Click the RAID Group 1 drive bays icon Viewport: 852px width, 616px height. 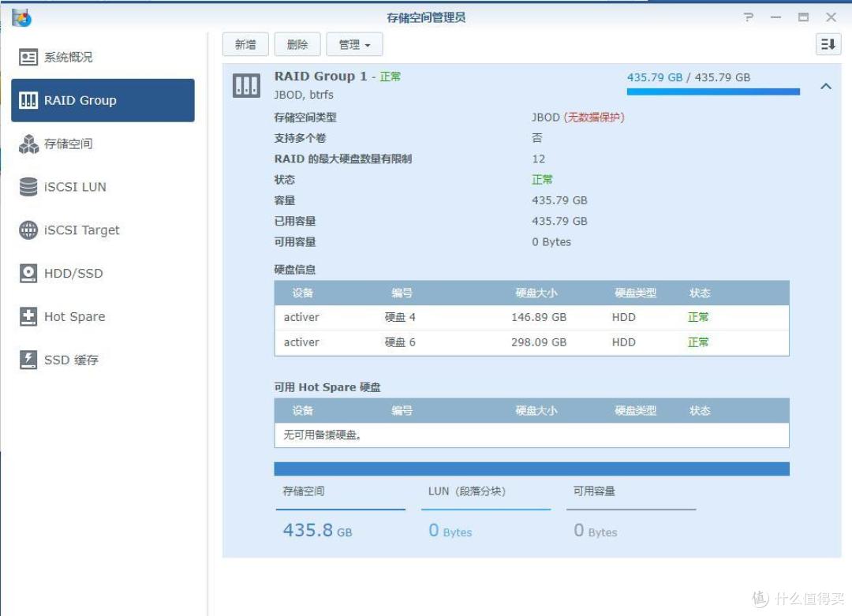tap(246, 86)
